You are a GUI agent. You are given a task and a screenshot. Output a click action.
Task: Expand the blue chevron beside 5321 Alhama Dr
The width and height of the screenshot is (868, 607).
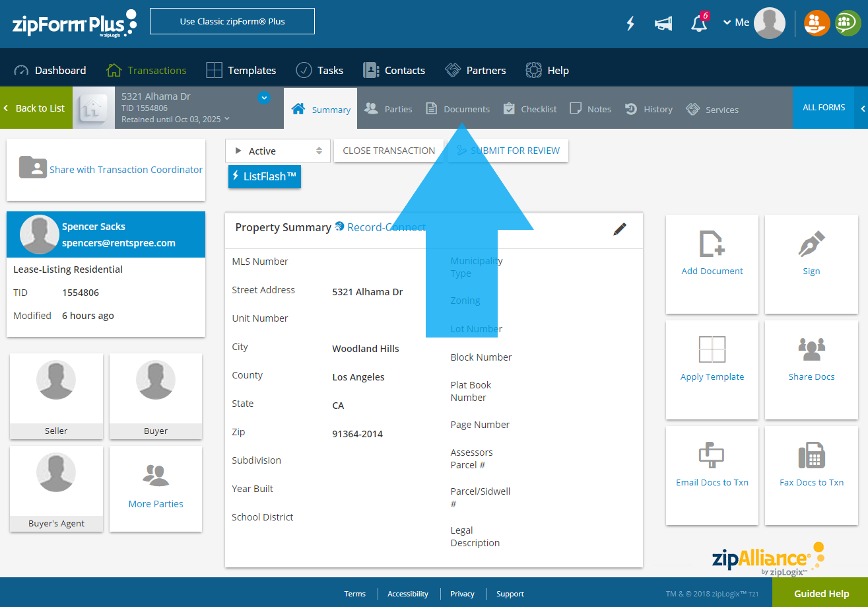(x=264, y=98)
